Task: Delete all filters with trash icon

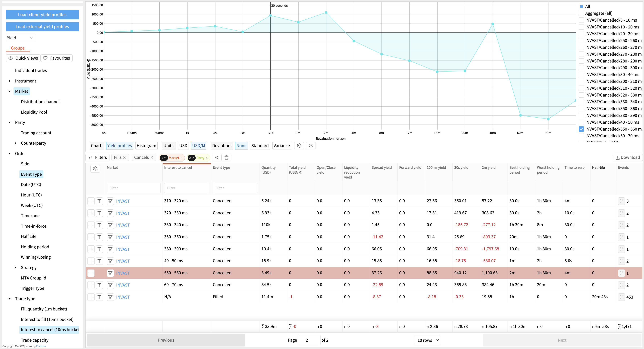Action: 227,158
